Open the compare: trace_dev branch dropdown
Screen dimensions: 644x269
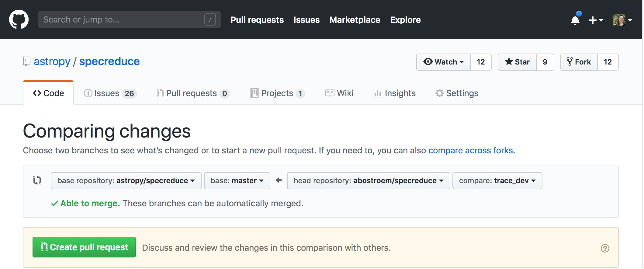(x=497, y=181)
